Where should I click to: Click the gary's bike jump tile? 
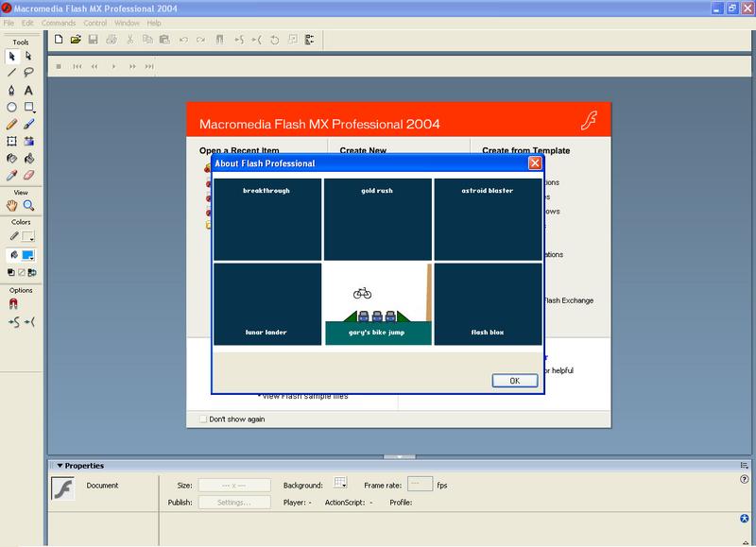pos(377,304)
